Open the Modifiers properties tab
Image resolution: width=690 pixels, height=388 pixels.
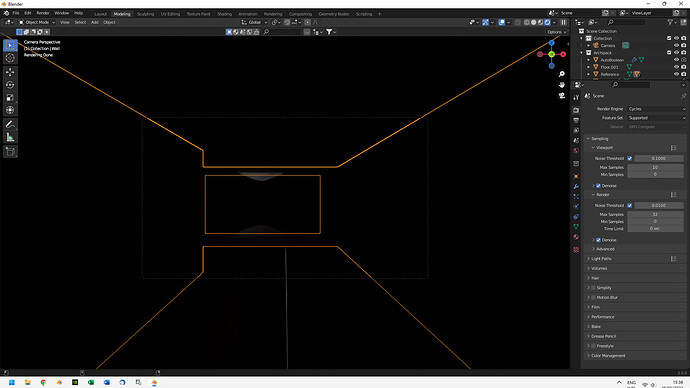tap(576, 187)
